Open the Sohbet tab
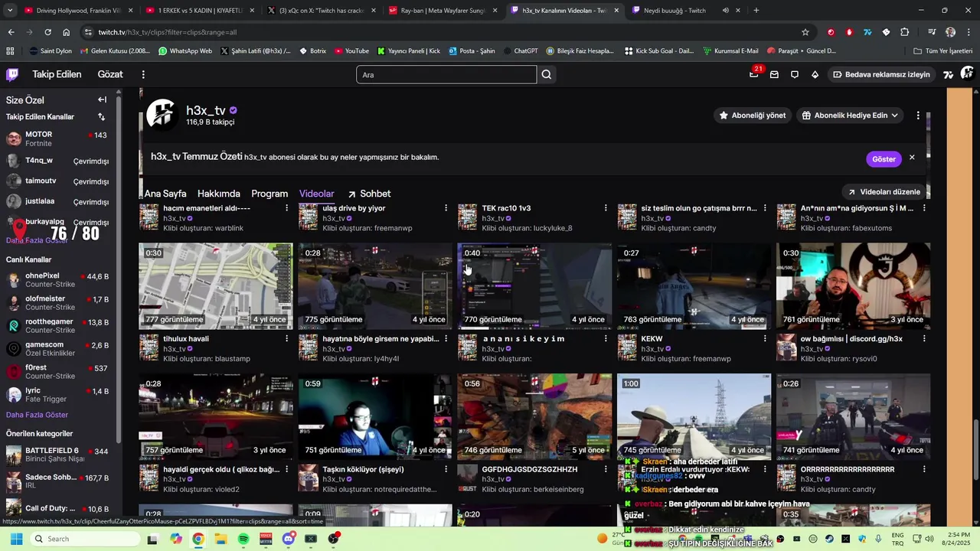 point(369,194)
